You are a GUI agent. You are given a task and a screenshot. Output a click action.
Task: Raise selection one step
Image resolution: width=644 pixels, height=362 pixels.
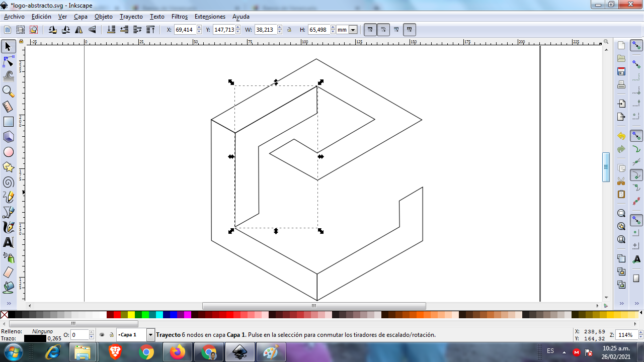pyautogui.click(x=137, y=30)
